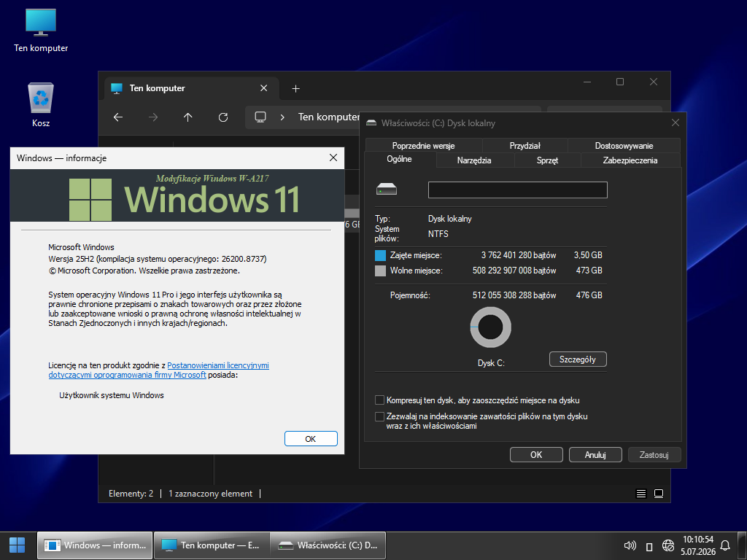
Task: Open the notifications bell icon
Action: click(725, 545)
